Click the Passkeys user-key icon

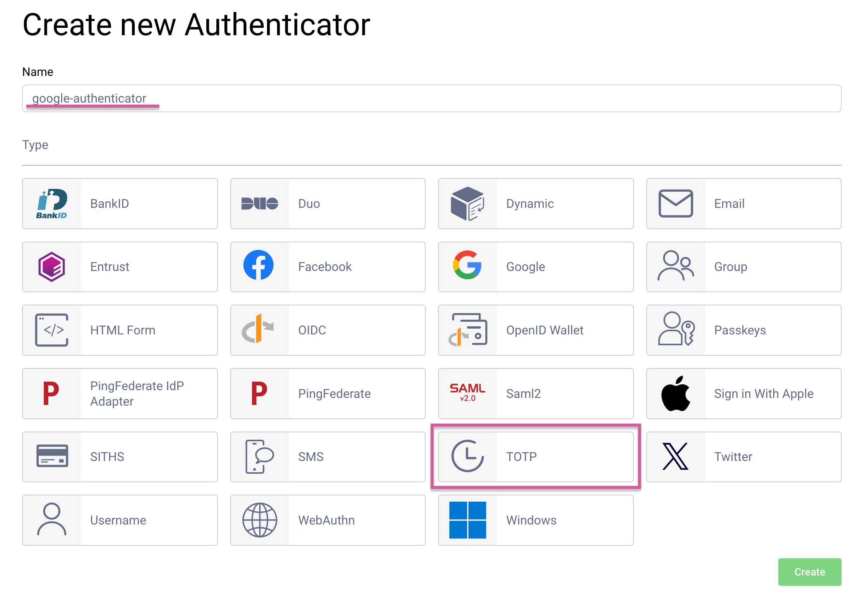pyautogui.click(x=676, y=329)
